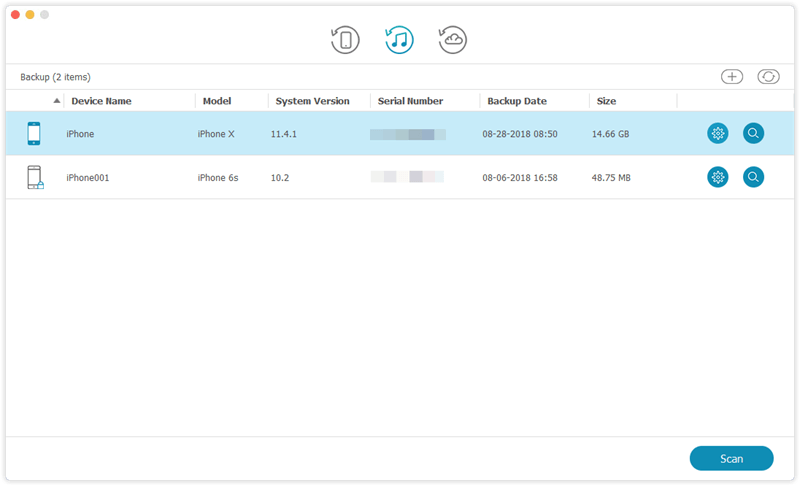Click backup date "08-06-2018 16:58"
The height and width of the screenshot is (486, 800).
click(x=520, y=177)
